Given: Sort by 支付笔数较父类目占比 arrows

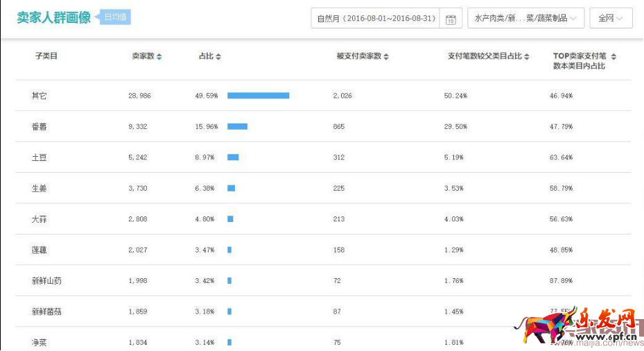Looking at the screenshot, I should click(527, 57).
